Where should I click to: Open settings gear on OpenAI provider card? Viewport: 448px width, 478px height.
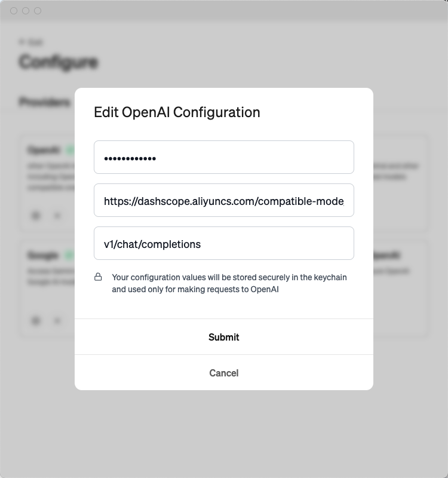click(36, 216)
